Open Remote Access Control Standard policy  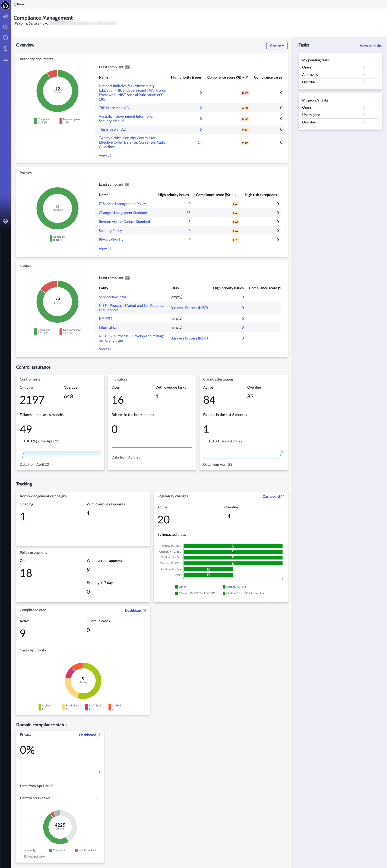pos(124,222)
